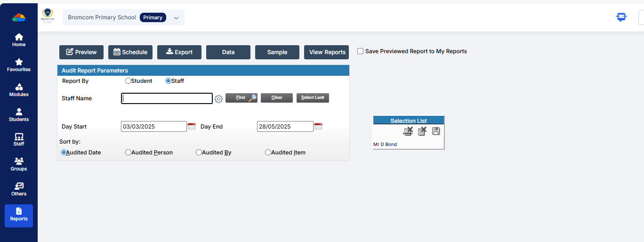The height and width of the screenshot is (242, 644).
Task: Open the Day End calendar picker
Action: (318, 126)
